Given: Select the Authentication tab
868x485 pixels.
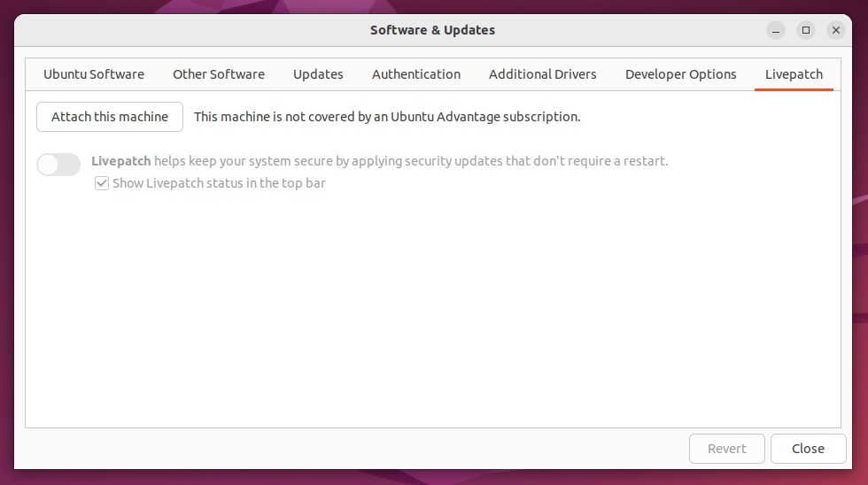Looking at the screenshot, I should 416,74.
